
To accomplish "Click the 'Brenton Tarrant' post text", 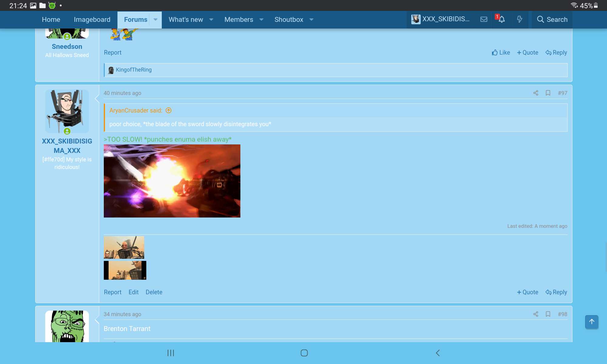I will pos(127,329).
